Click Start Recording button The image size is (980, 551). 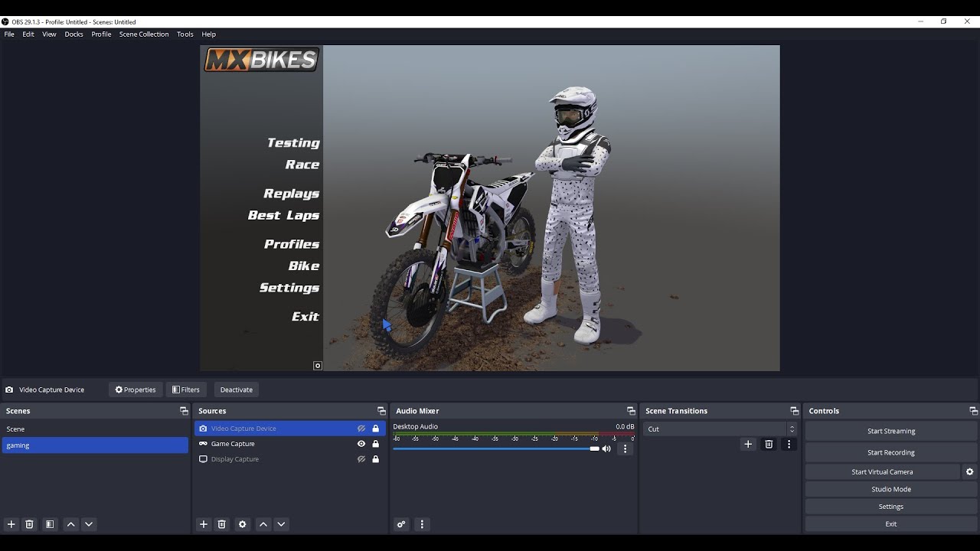pyautogui.click(x=891, y=452)
